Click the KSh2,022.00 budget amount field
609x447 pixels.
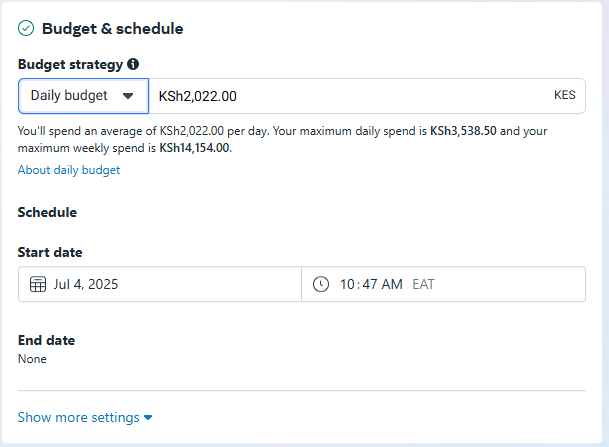(x=367, y=96)
